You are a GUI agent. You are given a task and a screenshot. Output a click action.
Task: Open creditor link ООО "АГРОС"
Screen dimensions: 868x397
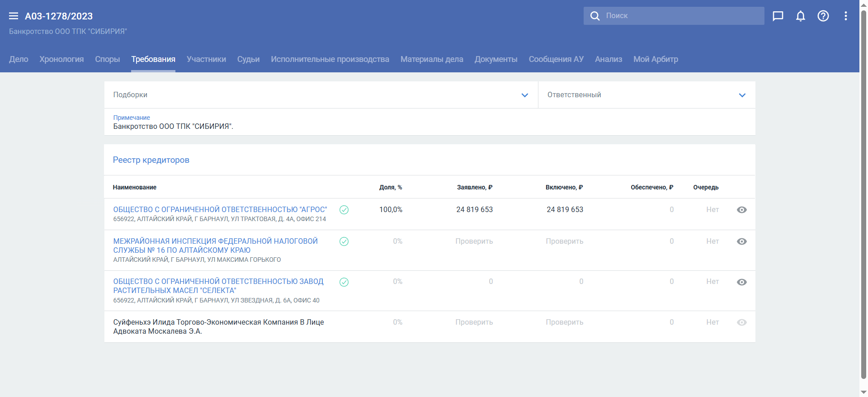pyautogui.click(x=220, y=210)
